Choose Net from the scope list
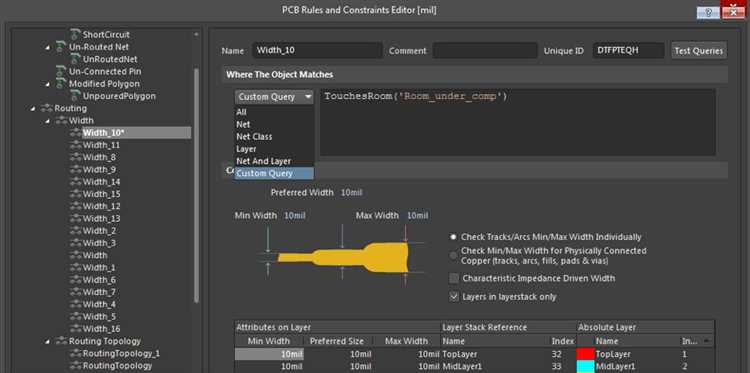The width and height of the screenshot is (750, 373). tap(274, 124)
